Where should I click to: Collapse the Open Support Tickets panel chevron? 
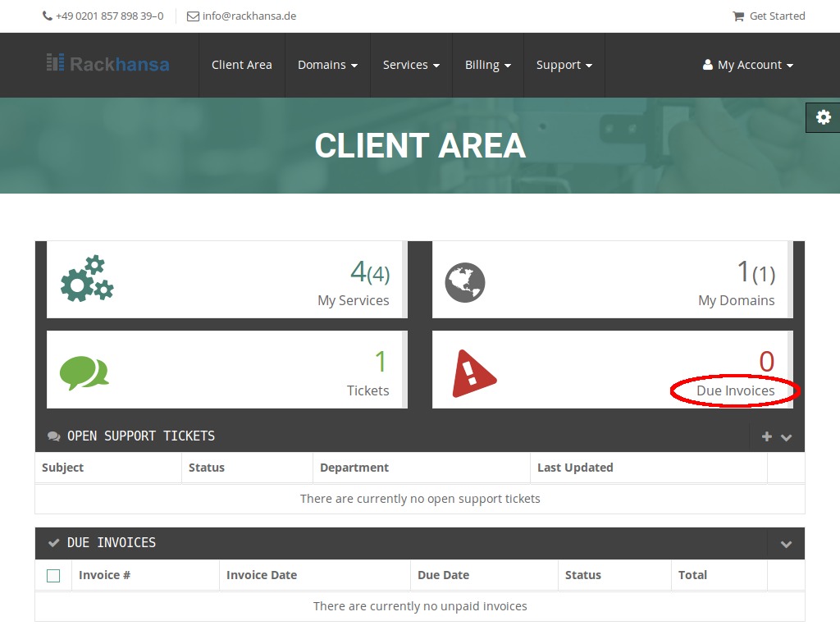point(786,437)
